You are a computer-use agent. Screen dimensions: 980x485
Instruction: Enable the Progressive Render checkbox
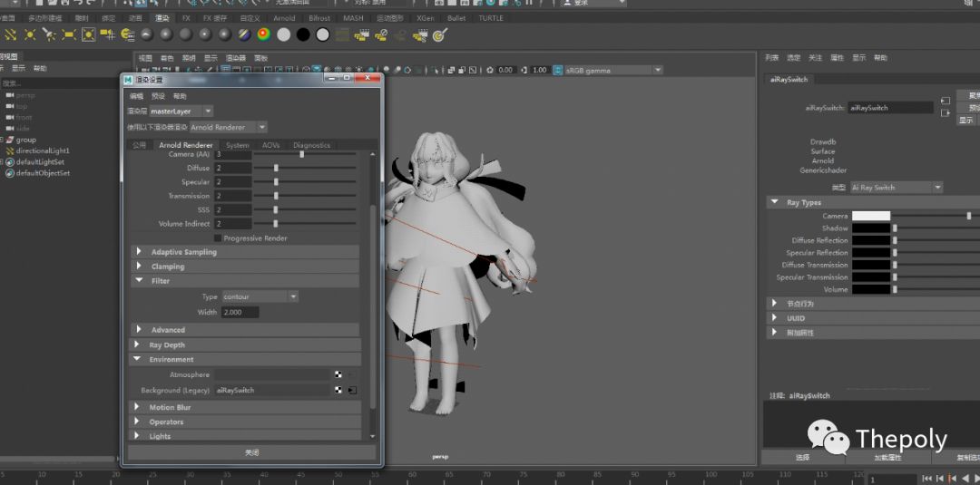click(x=218, y=238)
